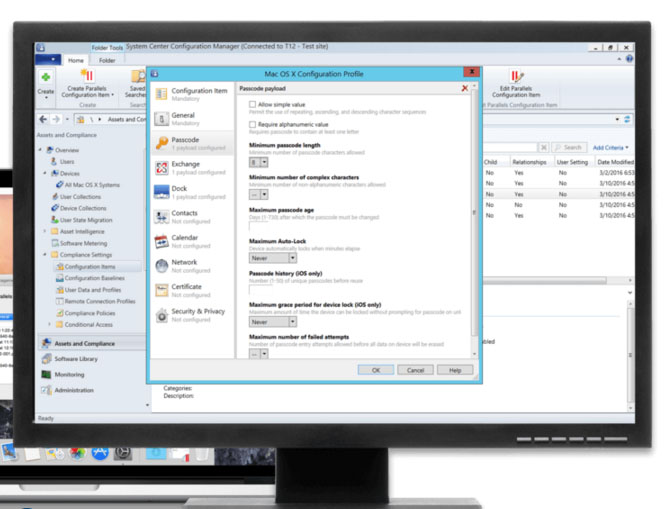Click the blue help icon in ribbon
This screenshot has width=672, height=509.
tap(629, 59)
